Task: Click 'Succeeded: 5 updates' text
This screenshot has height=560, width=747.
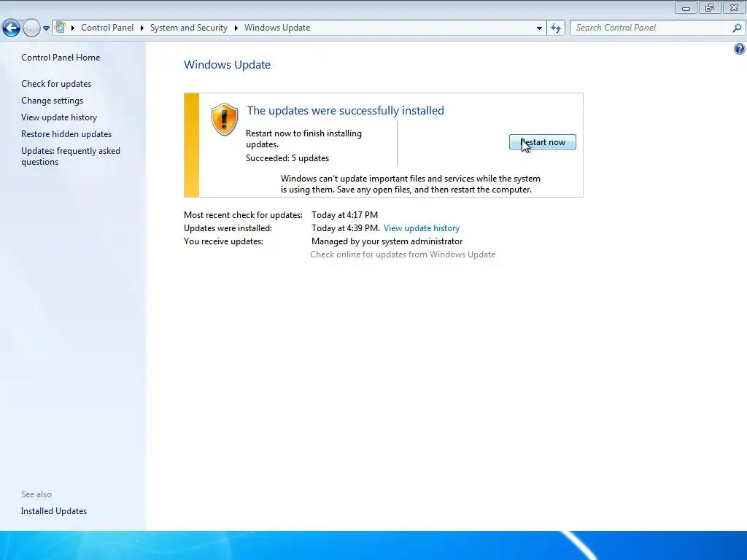Action: [x=287, y=158]
